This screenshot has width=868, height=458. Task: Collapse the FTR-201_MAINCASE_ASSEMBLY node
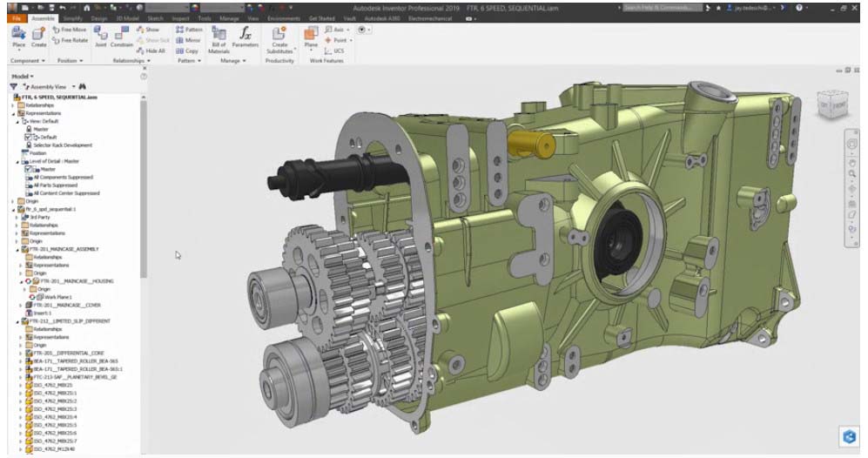click(x=17, y=249)
